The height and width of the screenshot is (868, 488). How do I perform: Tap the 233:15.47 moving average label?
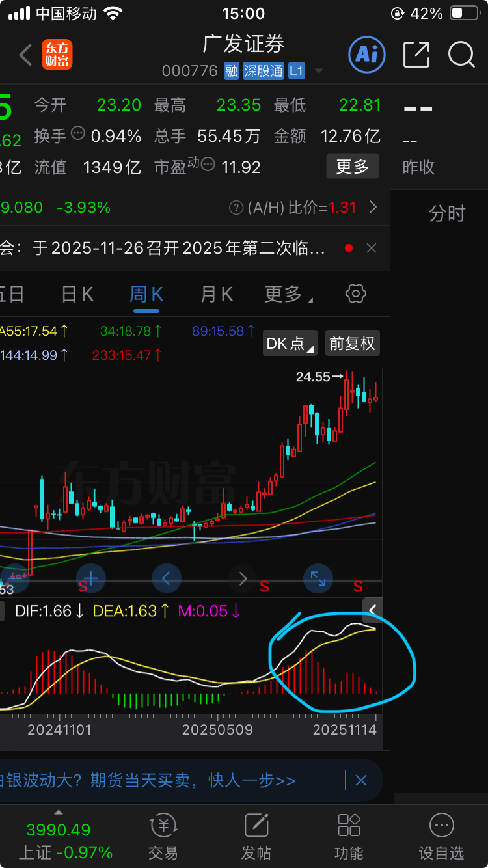point(128,355)
